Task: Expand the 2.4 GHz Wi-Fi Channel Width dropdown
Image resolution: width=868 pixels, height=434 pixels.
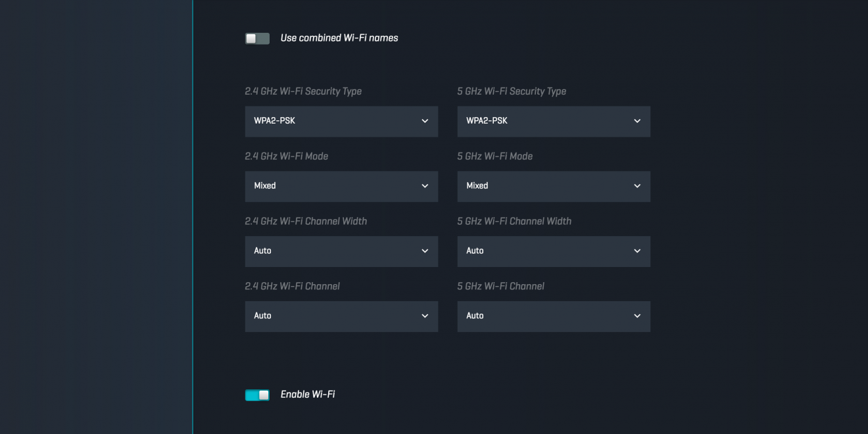Action: pos(341,251)
